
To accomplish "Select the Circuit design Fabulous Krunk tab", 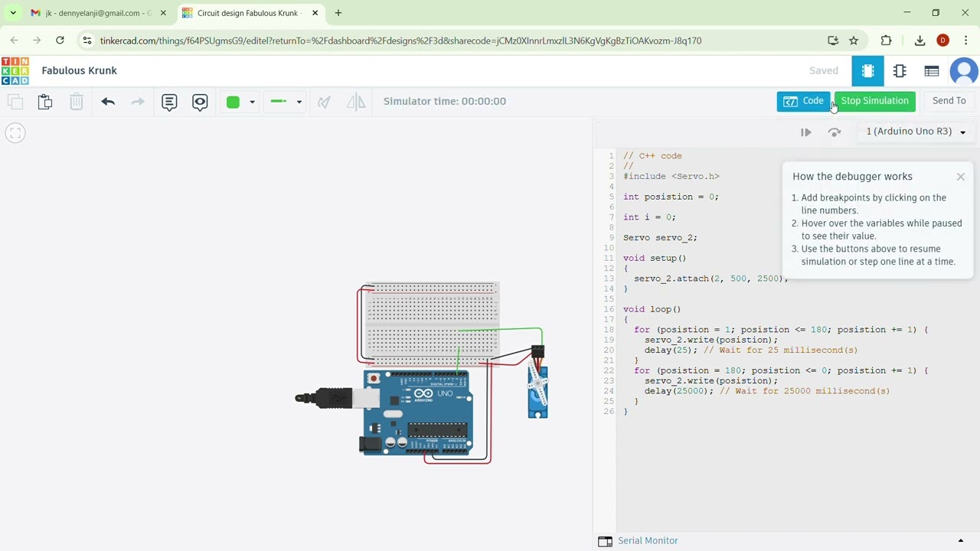I will [250, 13].
